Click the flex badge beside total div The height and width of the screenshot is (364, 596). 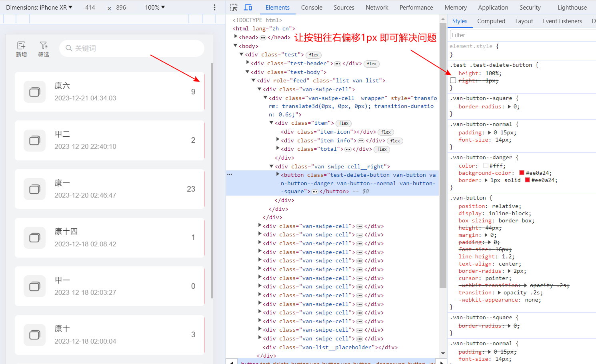click(x=382, y=150)
